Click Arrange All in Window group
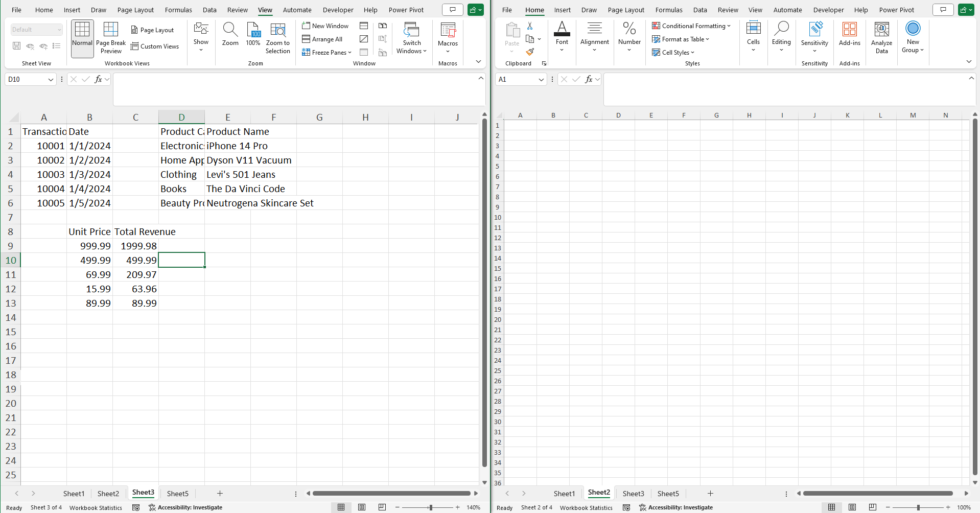This screenshot has height=513, width=980. click(322, 39)
